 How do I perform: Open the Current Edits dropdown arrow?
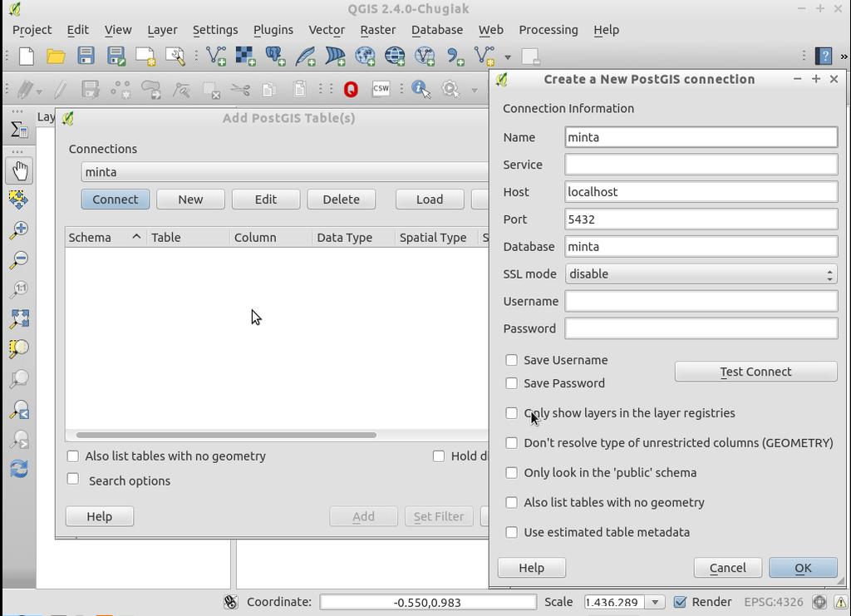tap(40, 91)
